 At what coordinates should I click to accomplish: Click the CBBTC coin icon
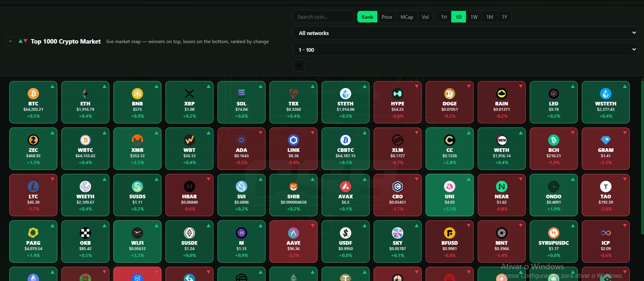coord(346,140)
